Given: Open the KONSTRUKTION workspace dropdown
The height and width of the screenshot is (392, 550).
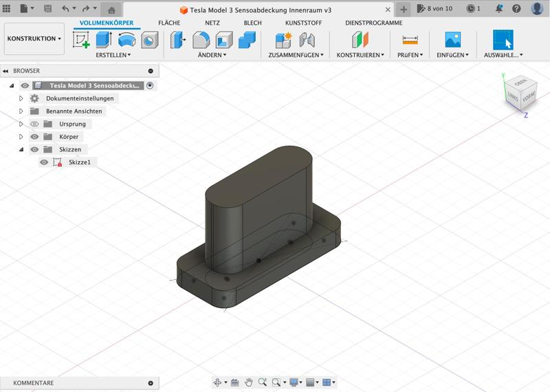Looking at the screenshot, I should [34, 39].
